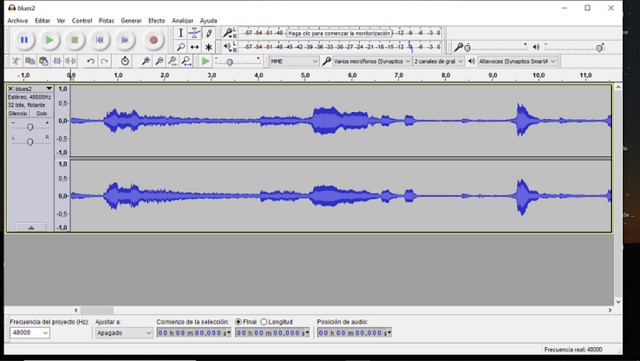Adjust the blues2 track gain slider
Image resolution: width=640 pixels, height=361 pixels.
[30, 127]
